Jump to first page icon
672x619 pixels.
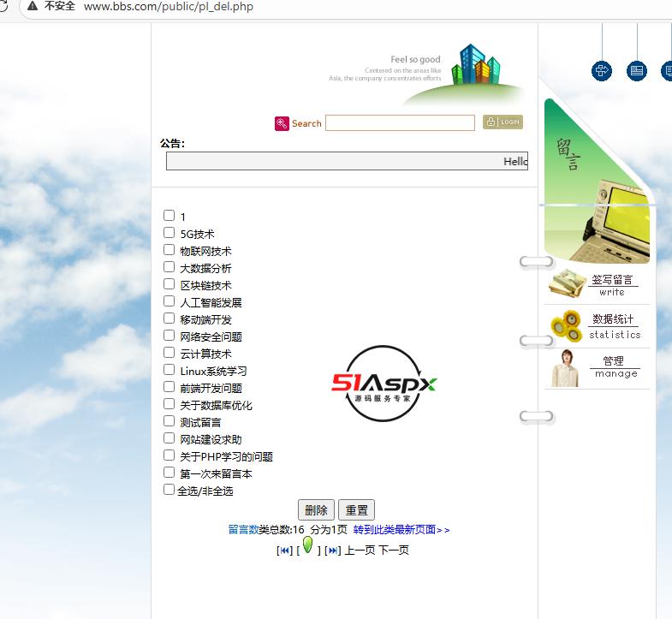point(284,551)
